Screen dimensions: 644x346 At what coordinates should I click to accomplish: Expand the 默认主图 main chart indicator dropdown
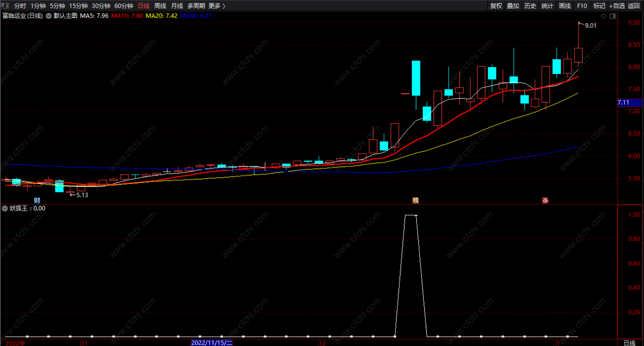pos(49,16)
